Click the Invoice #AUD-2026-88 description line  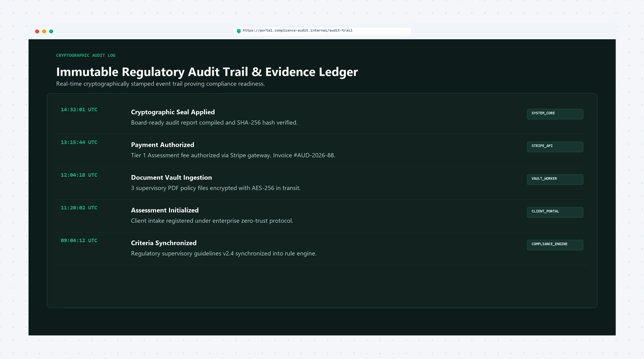point(233,156)
